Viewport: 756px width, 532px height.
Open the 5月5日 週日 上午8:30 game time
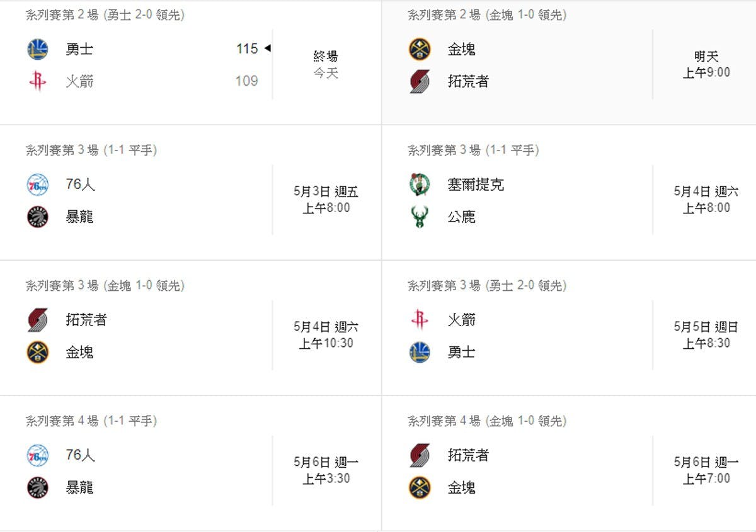click(x=706, y=335)
